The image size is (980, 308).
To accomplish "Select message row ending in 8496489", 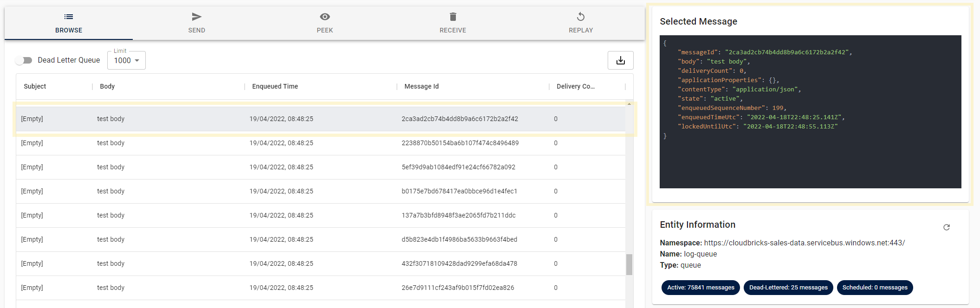I will coord(320,143).
